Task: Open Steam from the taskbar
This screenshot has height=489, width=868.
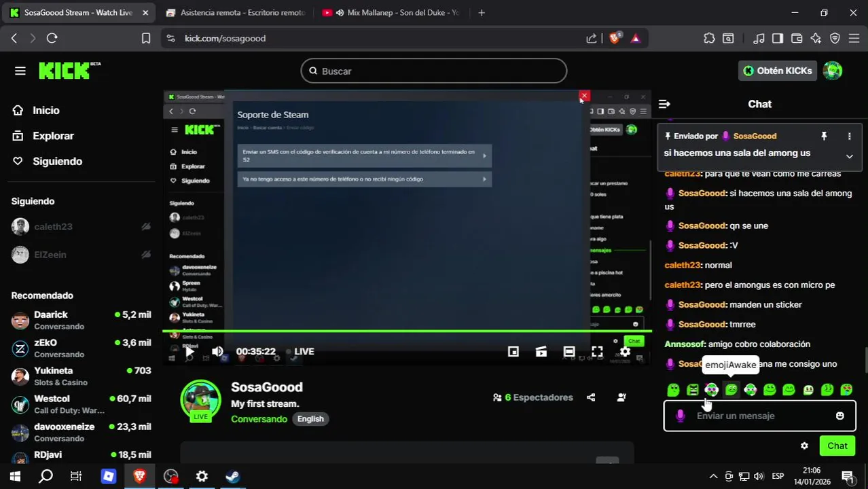Action: click(x=233, y=476)
